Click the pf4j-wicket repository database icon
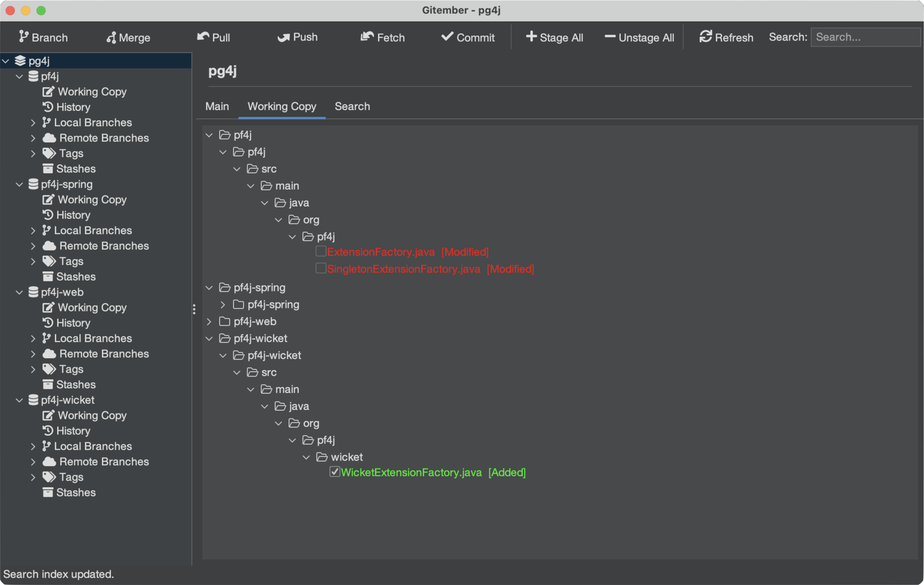 pos(34,400)
